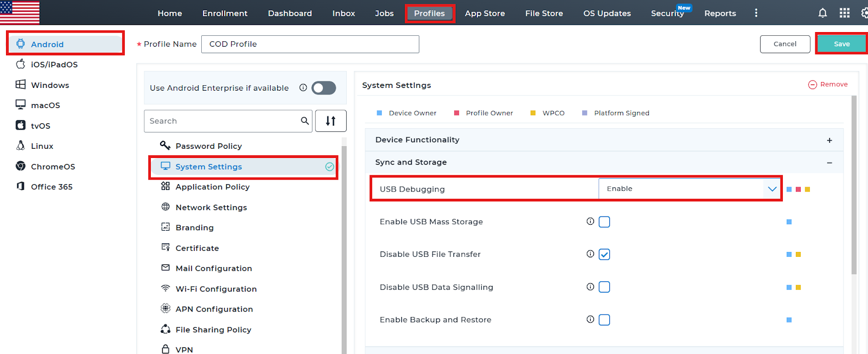Click info icon for Enable USB Mass Storage
Viewport: 868px width, 354px height.
click(x=590, y=222)
